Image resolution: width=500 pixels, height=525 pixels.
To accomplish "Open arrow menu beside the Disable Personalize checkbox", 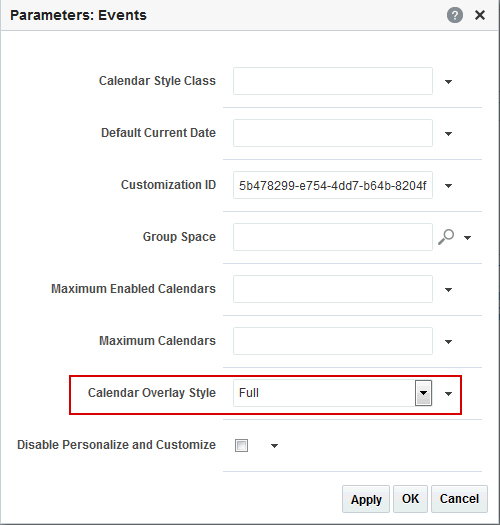I will [274, 446].
